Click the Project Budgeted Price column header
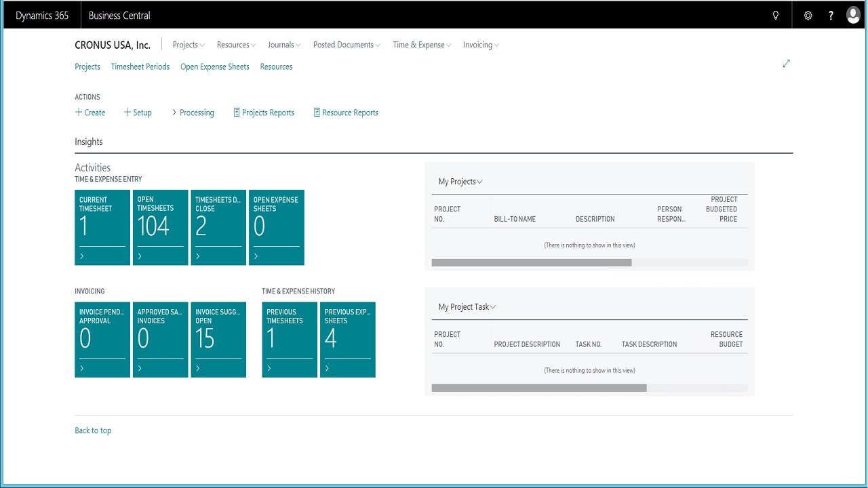 pos(723,209)
